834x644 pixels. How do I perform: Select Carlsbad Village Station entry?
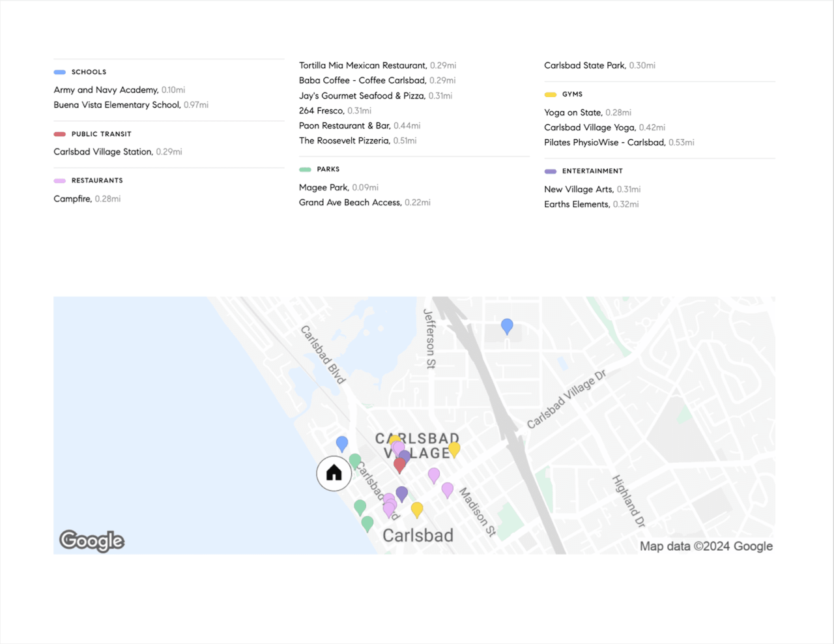click(118, 152)
